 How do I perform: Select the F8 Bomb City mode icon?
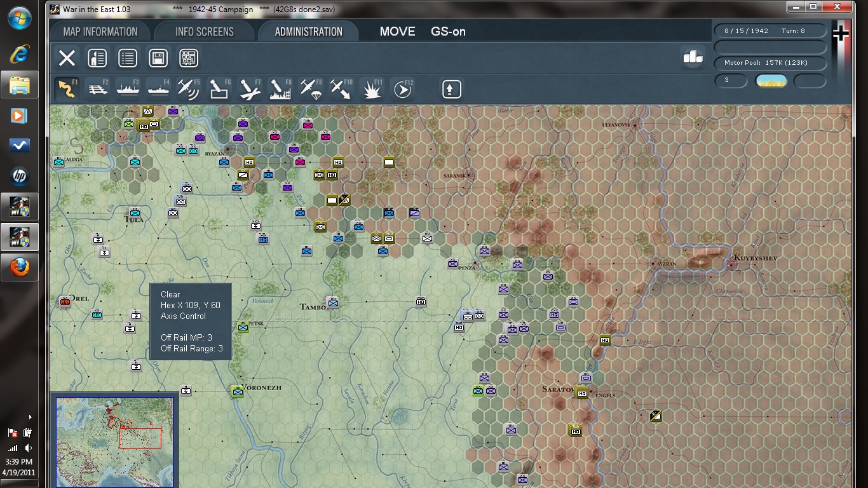tap(280, 89)
